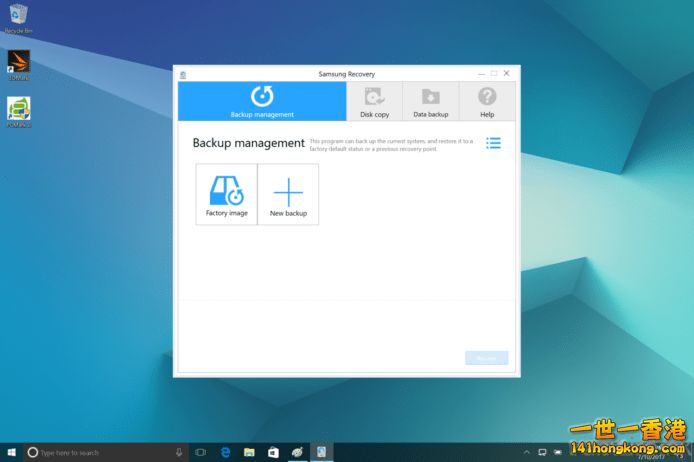This screenshot has width=694, height=462.
Task: Select the 3DMark desktop shortcut
Action: 19,65
